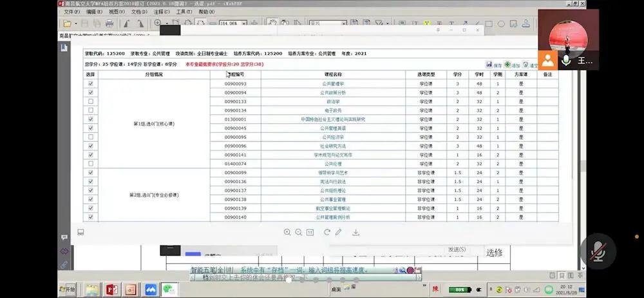Open the 文件(F) menu

(72, 12)
